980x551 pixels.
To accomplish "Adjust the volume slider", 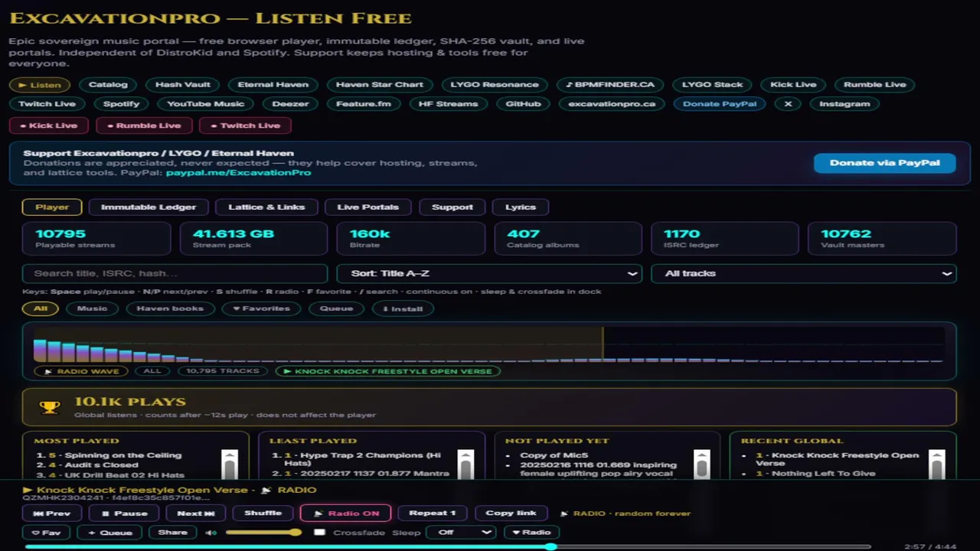I will pyautogui.click(x=263, y=533).
